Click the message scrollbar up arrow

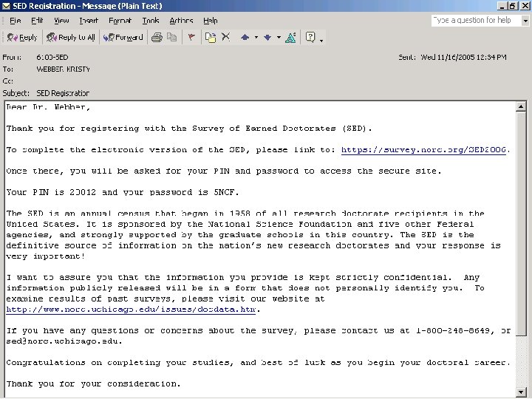pyautogui.click(x=521, y=106)
